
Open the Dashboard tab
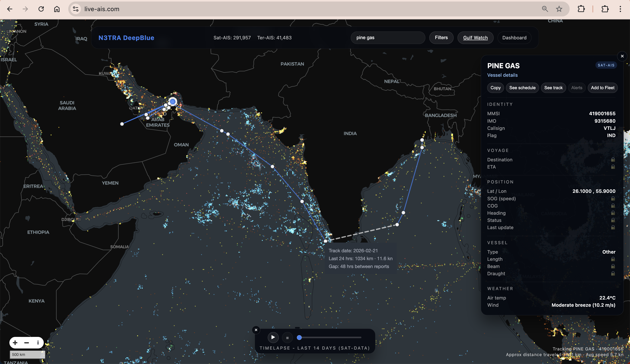[514, 38]
